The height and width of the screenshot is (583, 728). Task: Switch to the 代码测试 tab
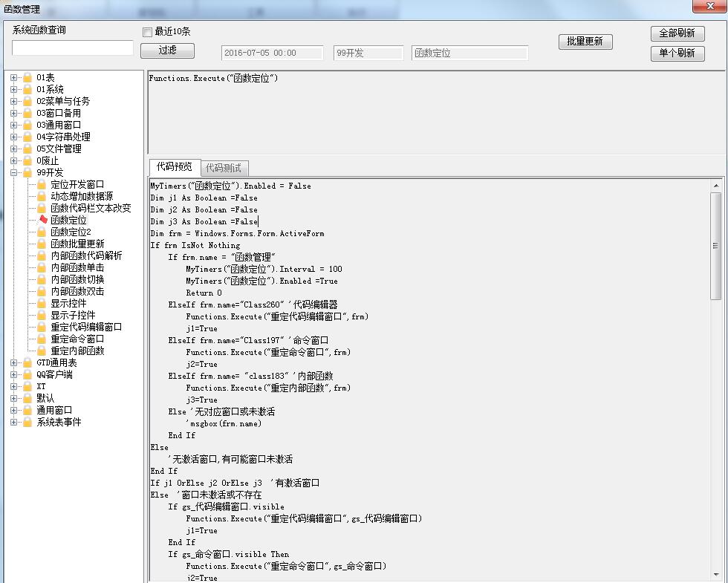(x=224, y=168)
